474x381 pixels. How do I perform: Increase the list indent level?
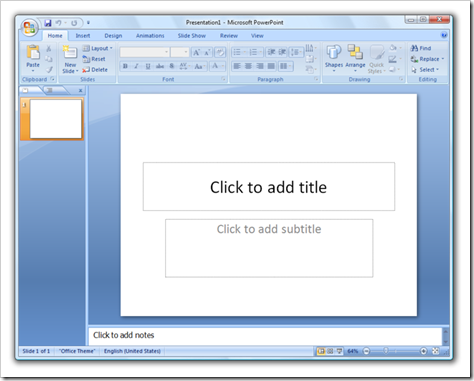pos(282,52)
